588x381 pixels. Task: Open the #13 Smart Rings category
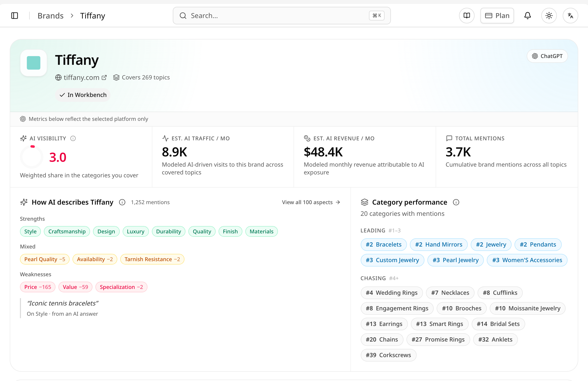pos(440,324)
